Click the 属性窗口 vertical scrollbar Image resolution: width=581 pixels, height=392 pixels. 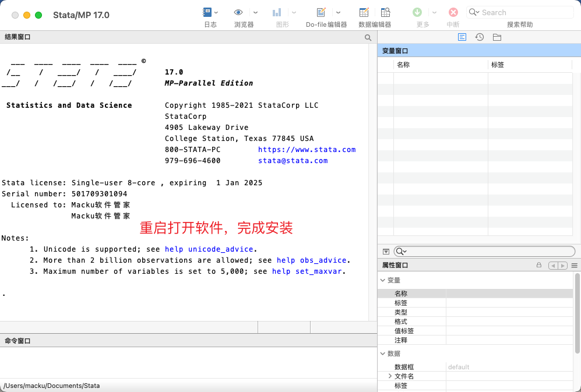tap(577, 313)
